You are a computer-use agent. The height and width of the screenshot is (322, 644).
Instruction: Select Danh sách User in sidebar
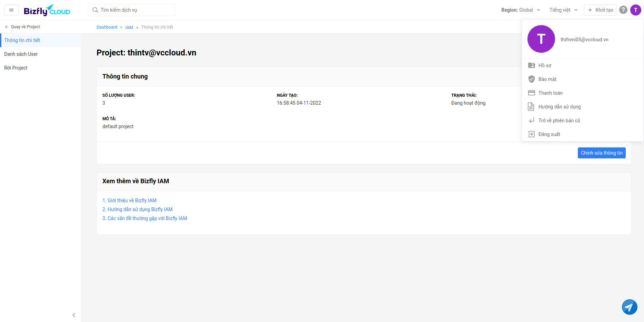pyautogui.click(x=21, y=54)
